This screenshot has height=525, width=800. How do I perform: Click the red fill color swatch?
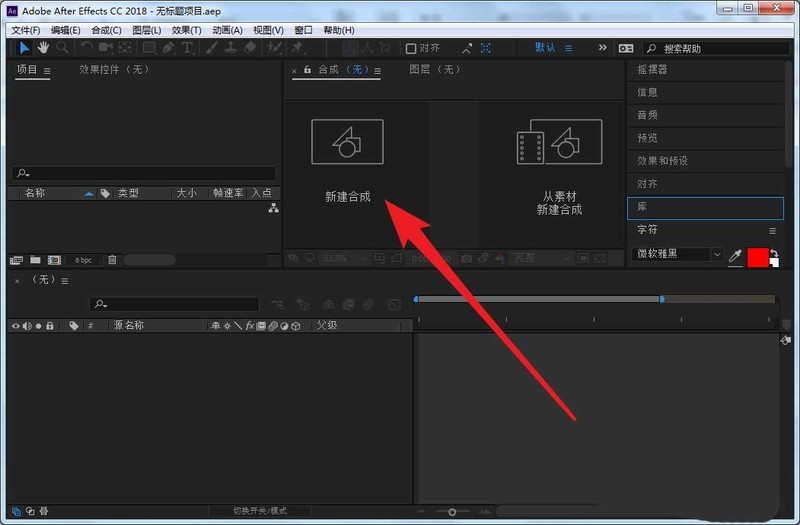757,257
